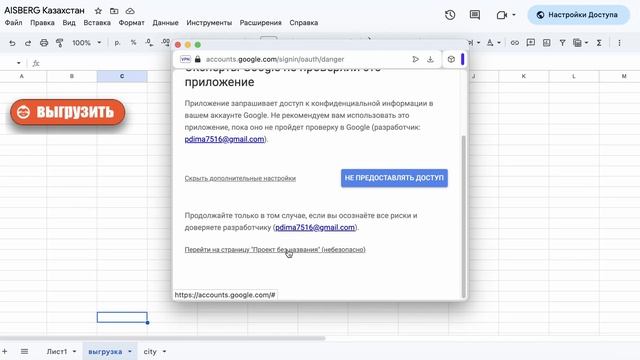
Task: Open version history clock icon
Action: pos(450,15)
